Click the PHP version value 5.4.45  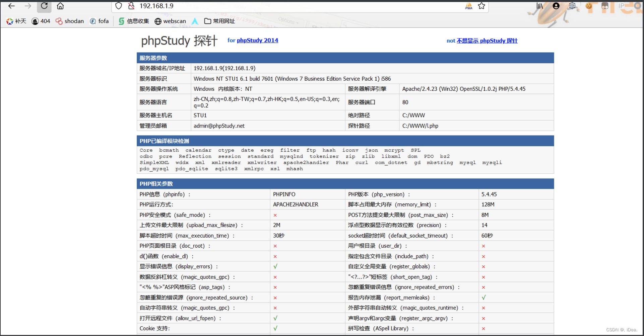point(489,194)
